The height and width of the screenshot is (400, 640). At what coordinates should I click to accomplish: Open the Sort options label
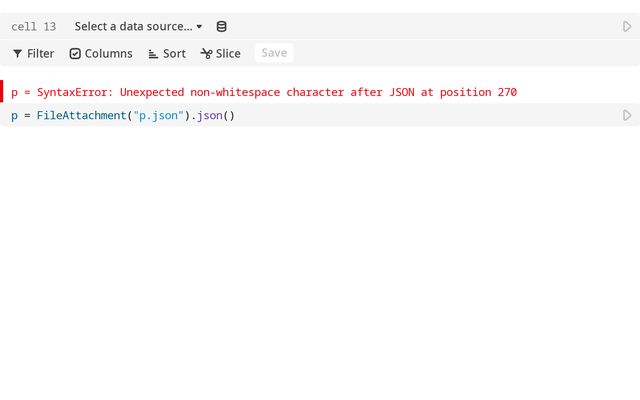coord(174,54)
